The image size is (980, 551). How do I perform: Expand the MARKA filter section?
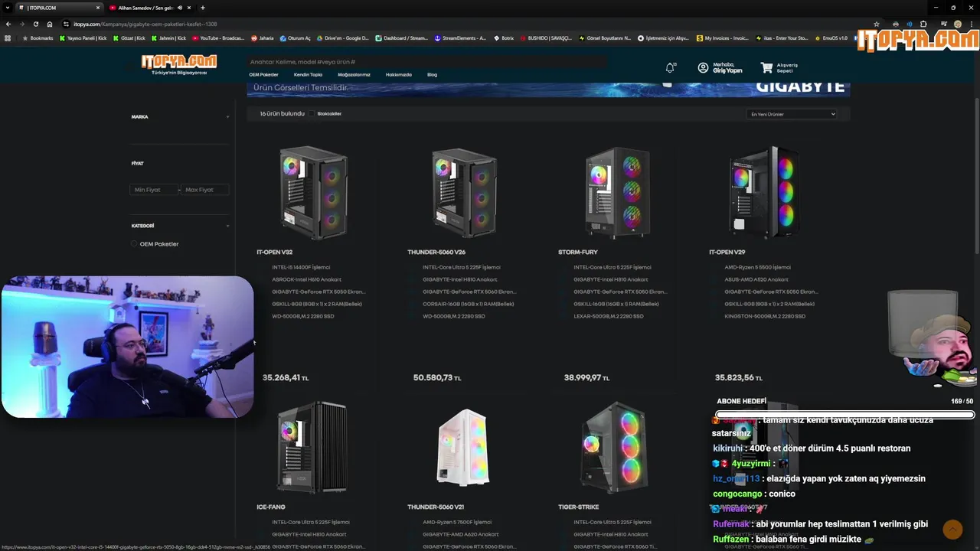click(x=179, y=117)
